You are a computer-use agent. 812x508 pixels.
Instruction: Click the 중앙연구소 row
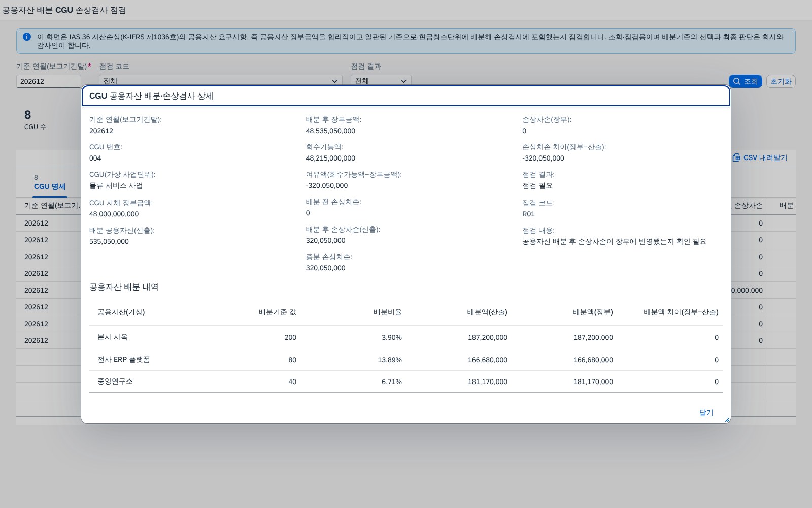(406, 382)
